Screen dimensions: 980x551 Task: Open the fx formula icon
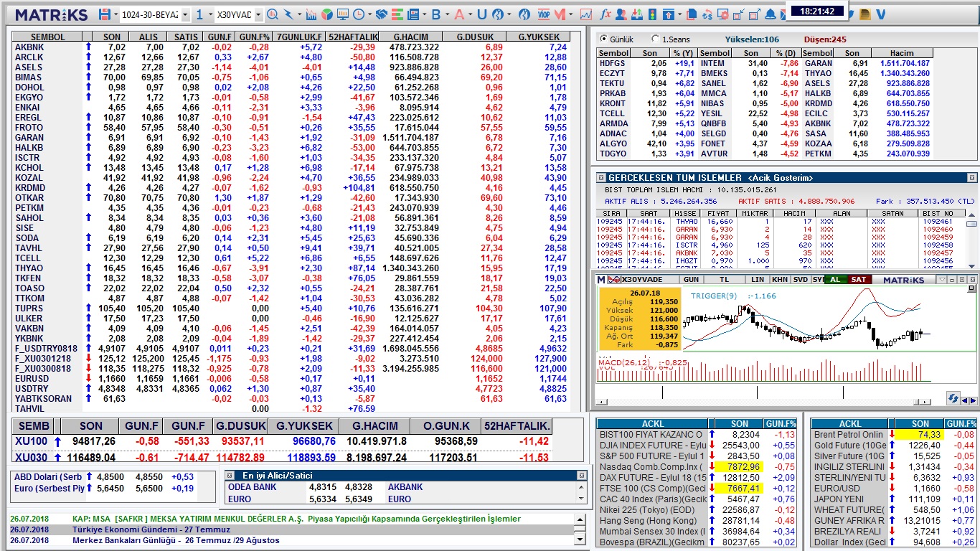tap(605, 14)
